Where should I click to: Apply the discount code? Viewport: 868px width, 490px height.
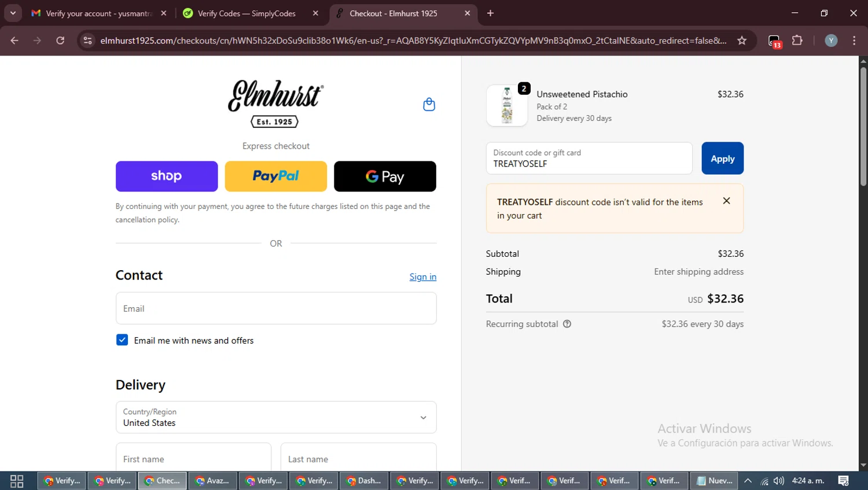tap(722, 159)
